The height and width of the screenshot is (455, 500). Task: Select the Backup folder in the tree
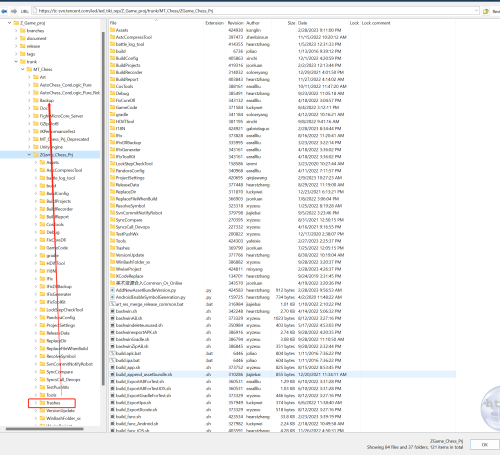click(47, 100)
